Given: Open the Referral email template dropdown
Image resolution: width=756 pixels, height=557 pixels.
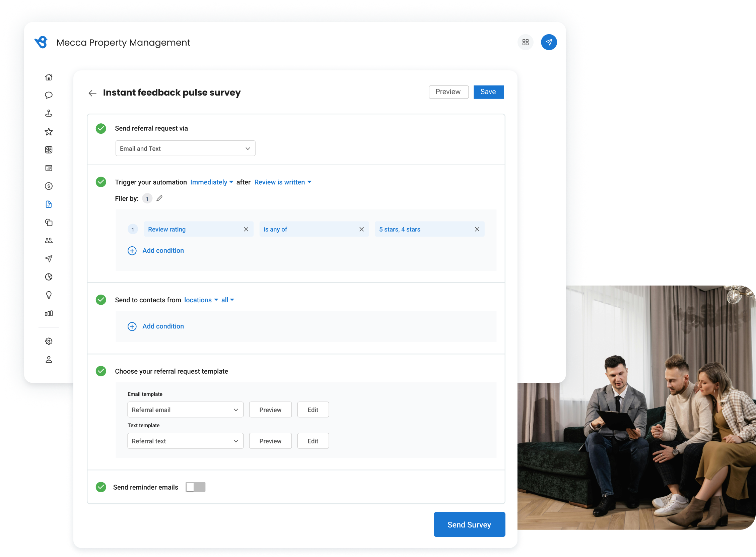Looking at the screenshot, I should click(x=185, y=410).
